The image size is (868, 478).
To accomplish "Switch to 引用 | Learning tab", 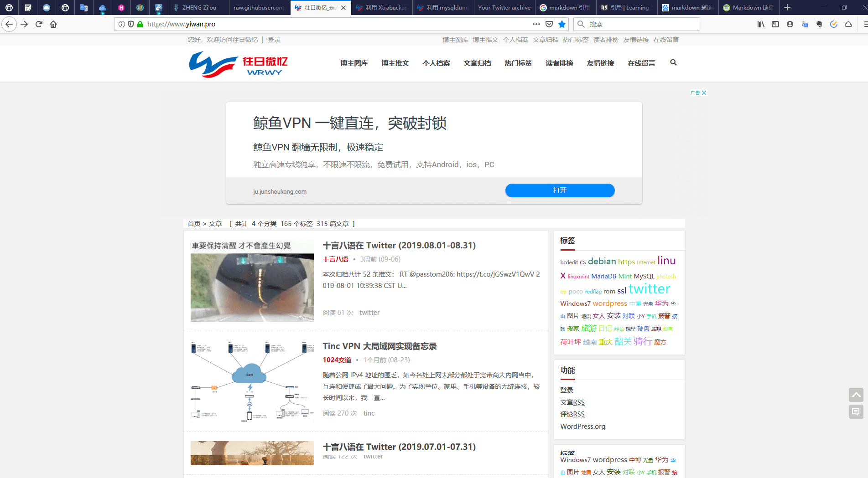I will [626, 7].
